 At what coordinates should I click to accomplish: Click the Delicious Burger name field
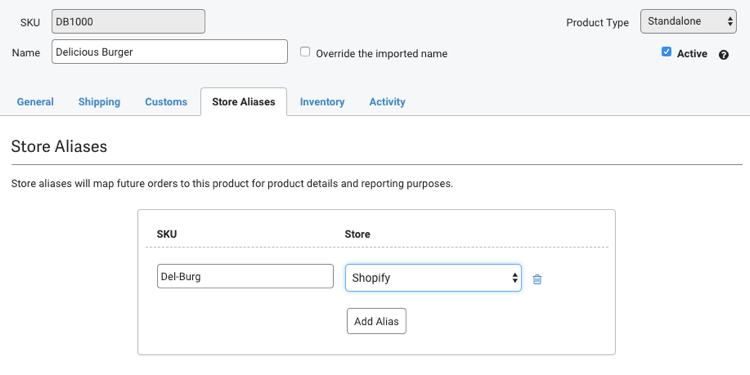pyautogui.click(x=170, y=52)
